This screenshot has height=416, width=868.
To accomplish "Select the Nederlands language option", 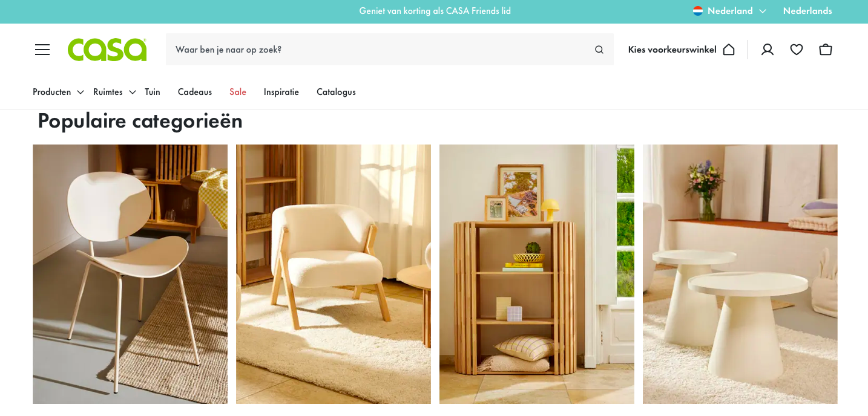I will 807,11.
